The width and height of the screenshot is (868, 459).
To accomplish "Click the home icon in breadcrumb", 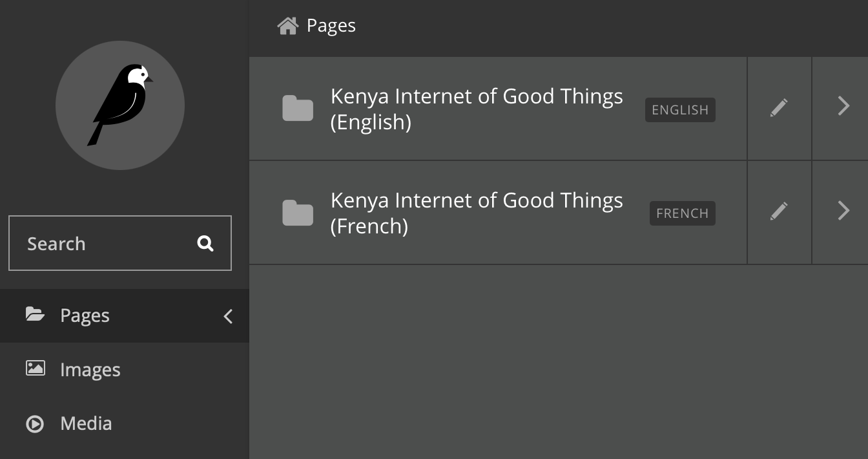I will click(287, 25).
